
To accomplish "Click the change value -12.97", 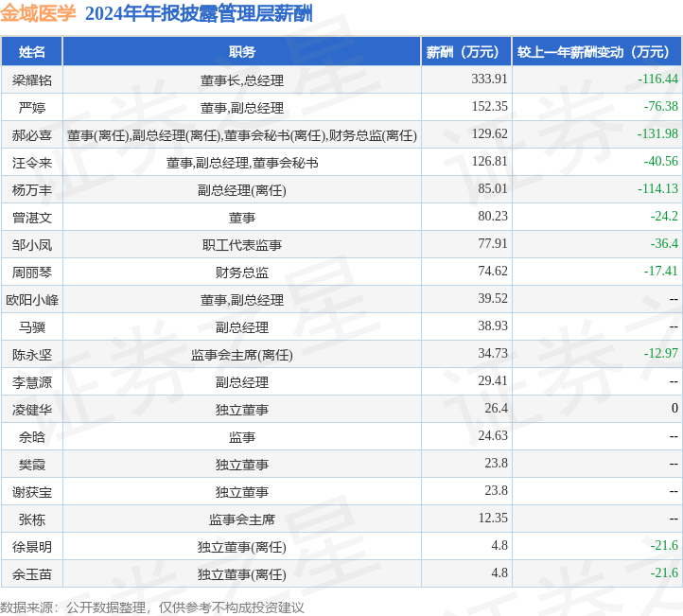I will [x=661, y=353].
